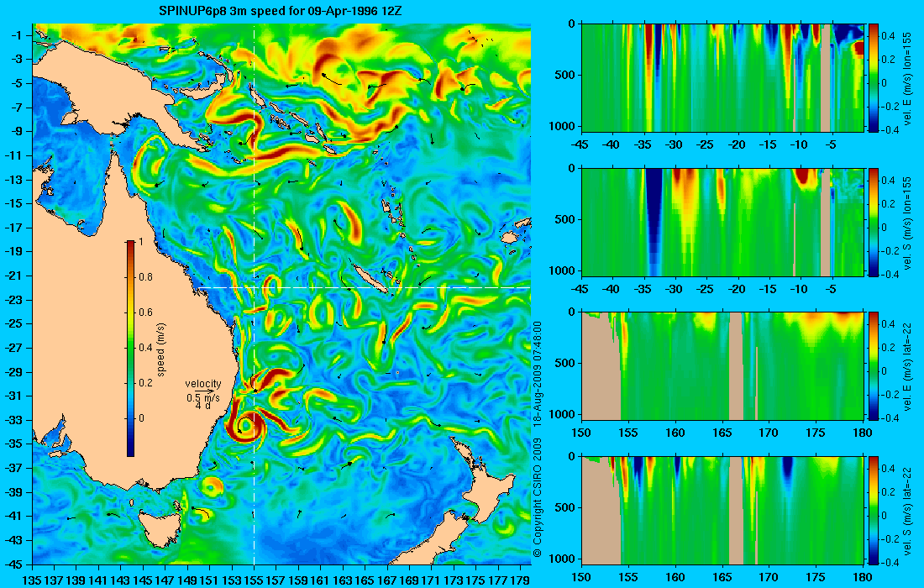Screen dimensions: 924x588
Task: Click the 'velocity' legend label on the map
Action: click(x=202, y=384)
